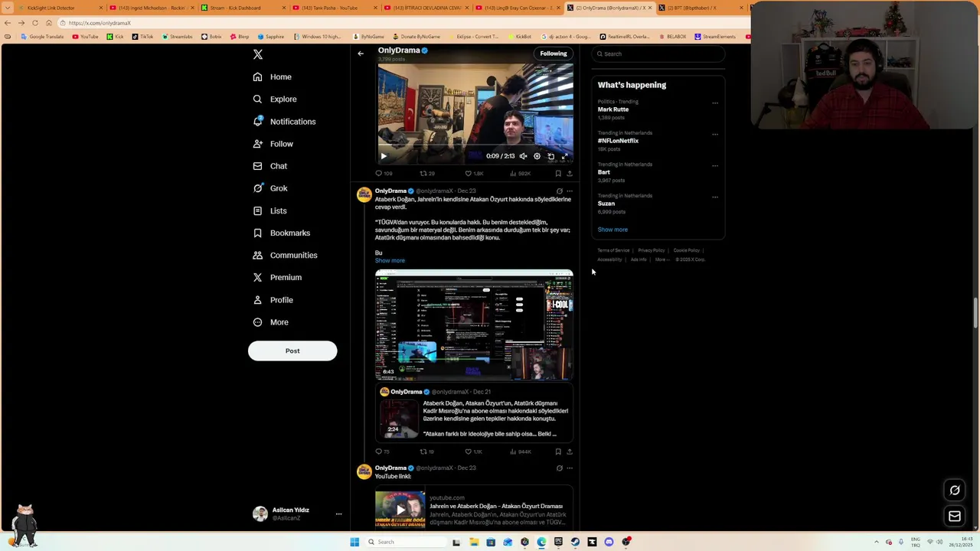
Task: Play the top video
Action: pyautogui.click(x=384, y=156)
